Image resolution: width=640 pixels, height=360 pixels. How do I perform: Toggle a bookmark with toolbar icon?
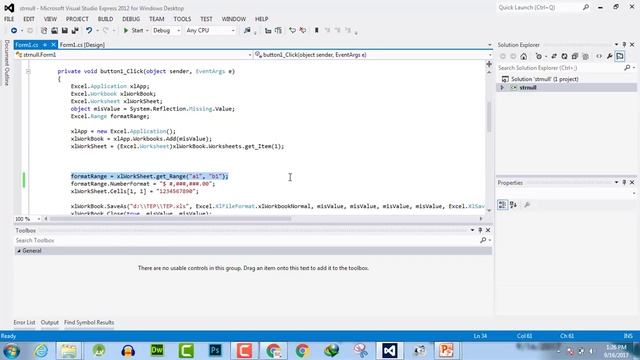(x=316, y=31)
